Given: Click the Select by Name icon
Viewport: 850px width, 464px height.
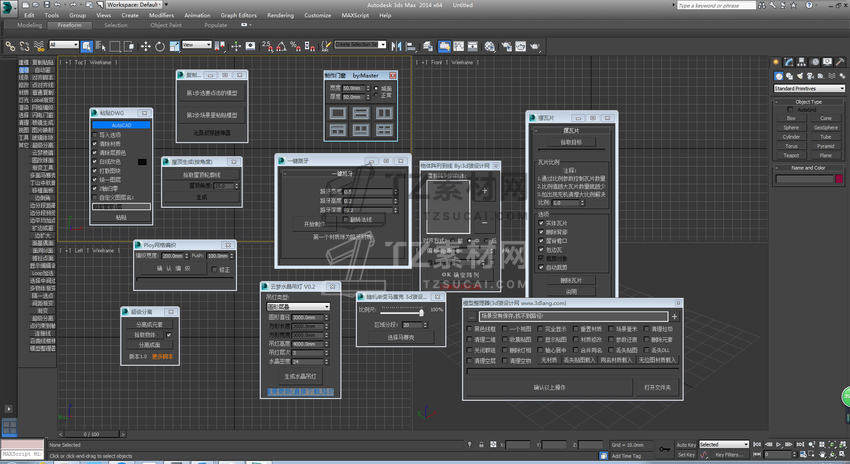Looking at the screenshot, I should tap(100, 47).
